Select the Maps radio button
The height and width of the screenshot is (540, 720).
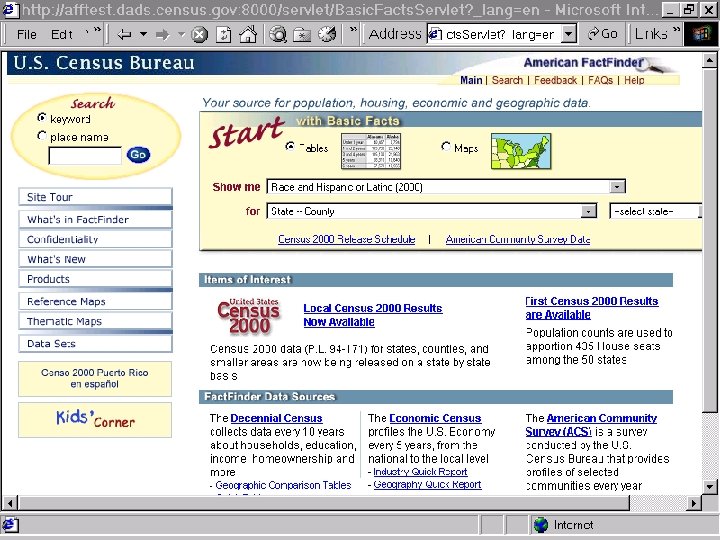point(445,146)
